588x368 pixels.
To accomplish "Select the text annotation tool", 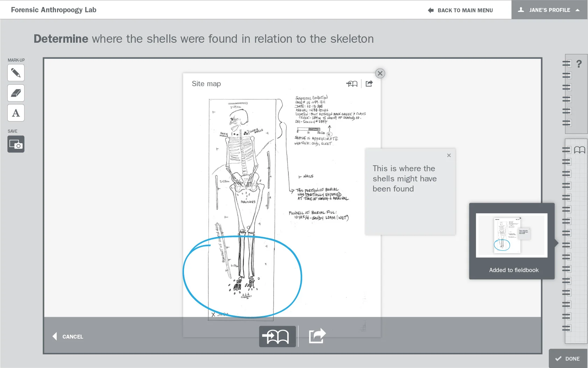I will coord(16,113).
